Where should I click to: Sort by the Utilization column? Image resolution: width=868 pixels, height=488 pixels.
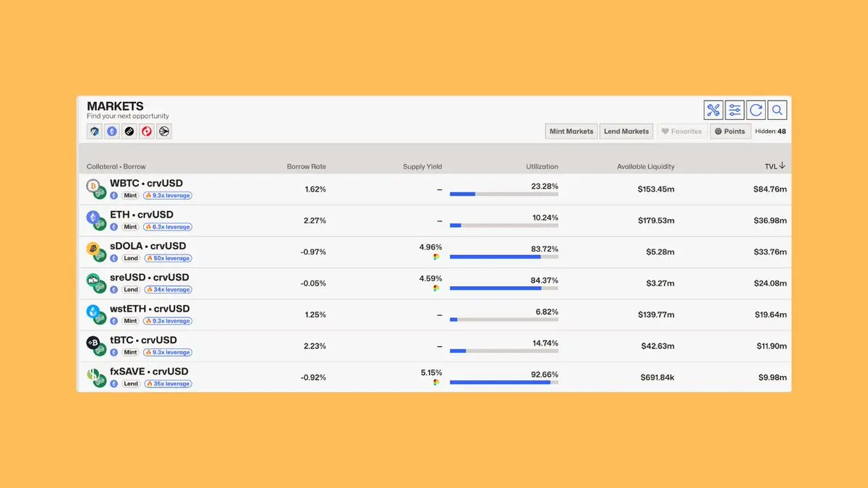coord(542,167)
